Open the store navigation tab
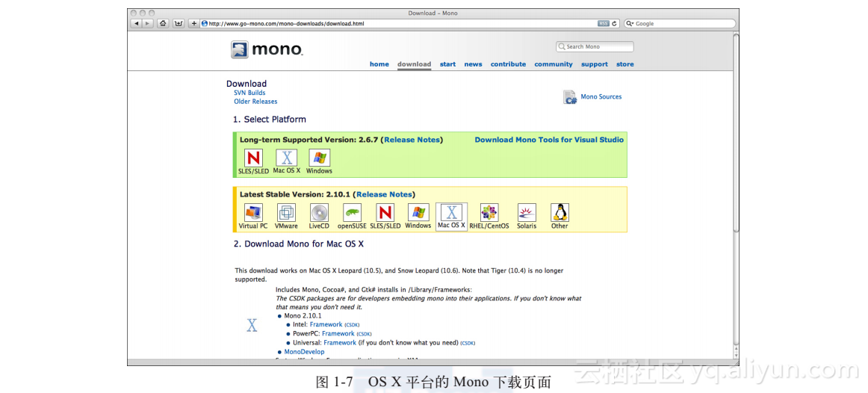 coord(625,64)
